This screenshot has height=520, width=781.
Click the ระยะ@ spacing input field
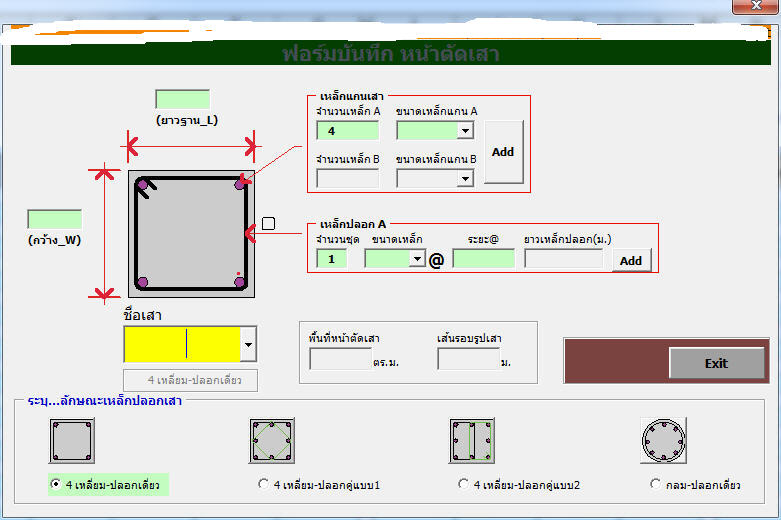[483, 259]
